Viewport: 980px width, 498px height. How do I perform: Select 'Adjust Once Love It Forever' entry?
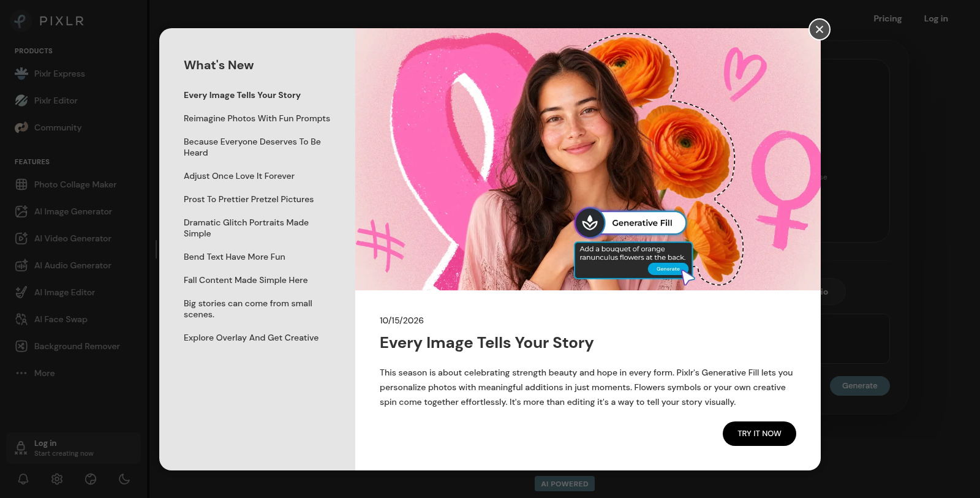[239, 176]
